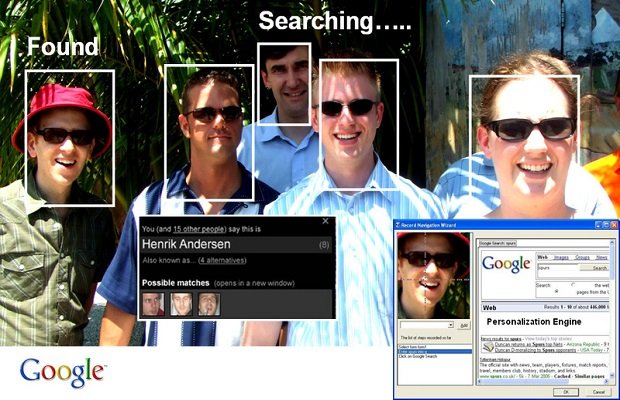Select the highlighted "Enter spurs" step
Viewport: 620px width, 400px height.
435,351
